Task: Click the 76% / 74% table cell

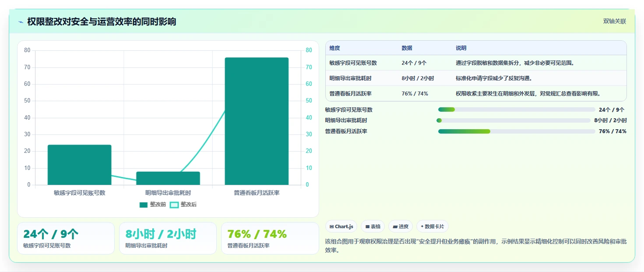Action: click(x=415, y=94)
